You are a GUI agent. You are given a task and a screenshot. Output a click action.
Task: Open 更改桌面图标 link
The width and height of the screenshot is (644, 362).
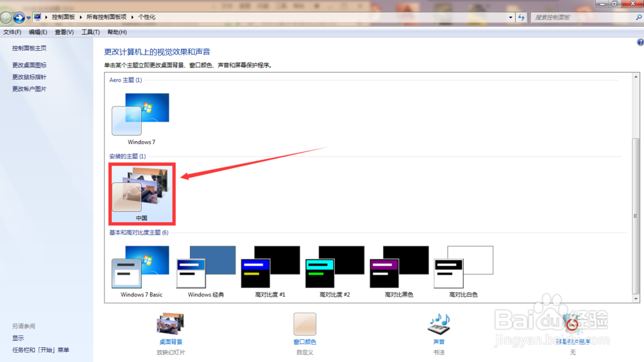pyautogui.click(x=29, y=65)
